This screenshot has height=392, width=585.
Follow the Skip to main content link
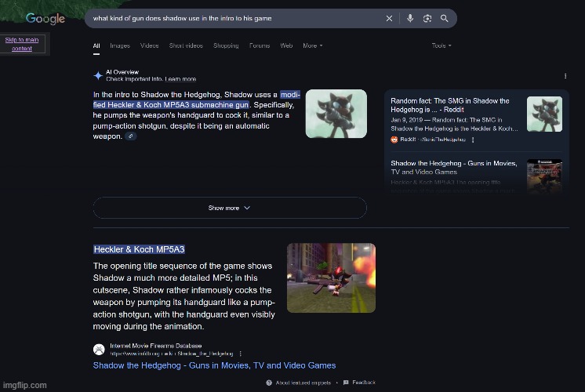pos(22,44)
